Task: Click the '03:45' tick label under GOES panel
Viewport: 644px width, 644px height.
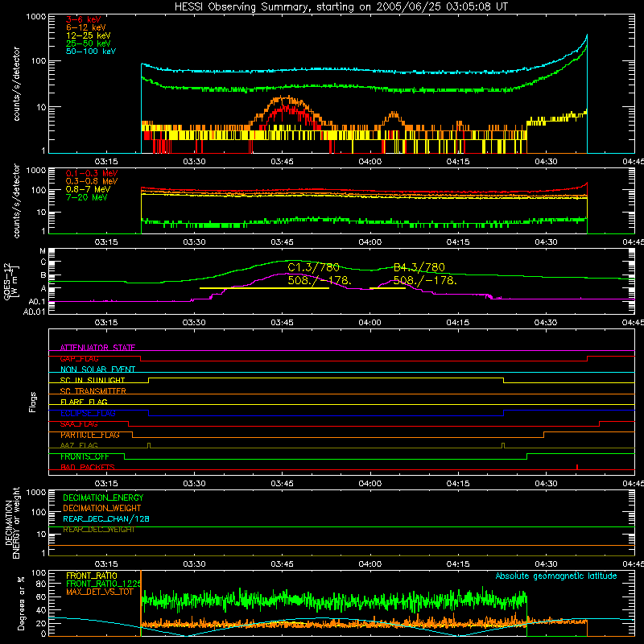Action: (x=283, y=323)
